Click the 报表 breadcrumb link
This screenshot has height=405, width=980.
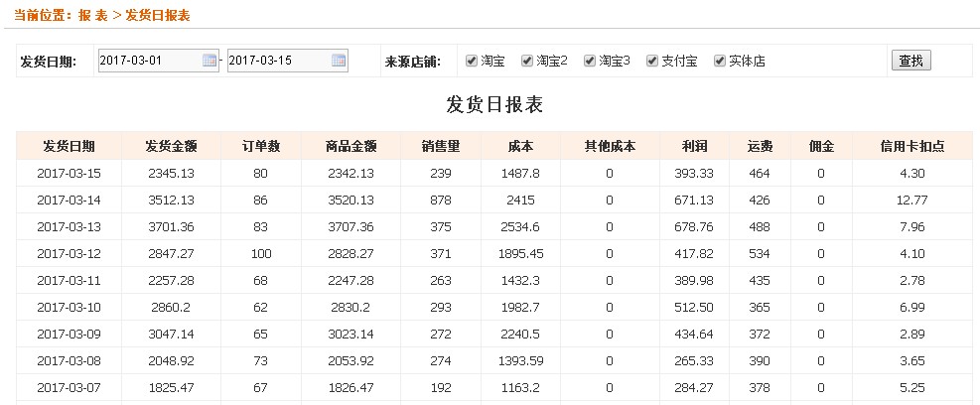(x=93, y=16)
